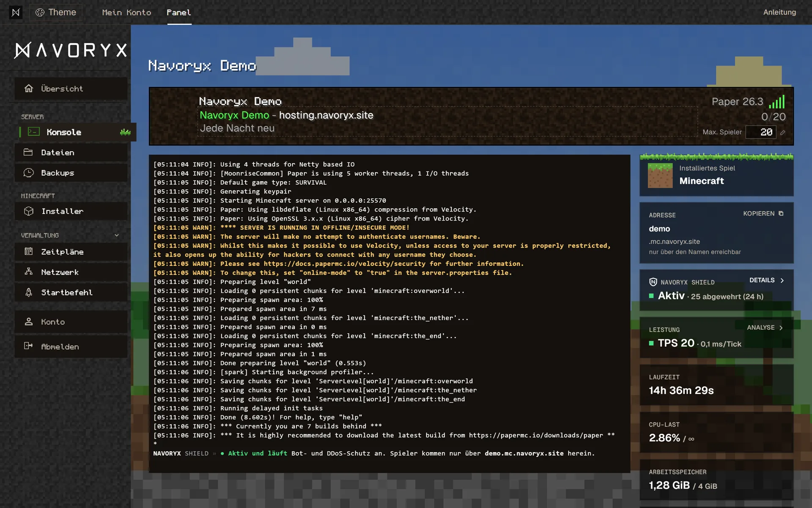Open the Leistung Analyse link
The width and height of the screenshot is (812, 508).
pyautogui.click(x=765, y=328)
